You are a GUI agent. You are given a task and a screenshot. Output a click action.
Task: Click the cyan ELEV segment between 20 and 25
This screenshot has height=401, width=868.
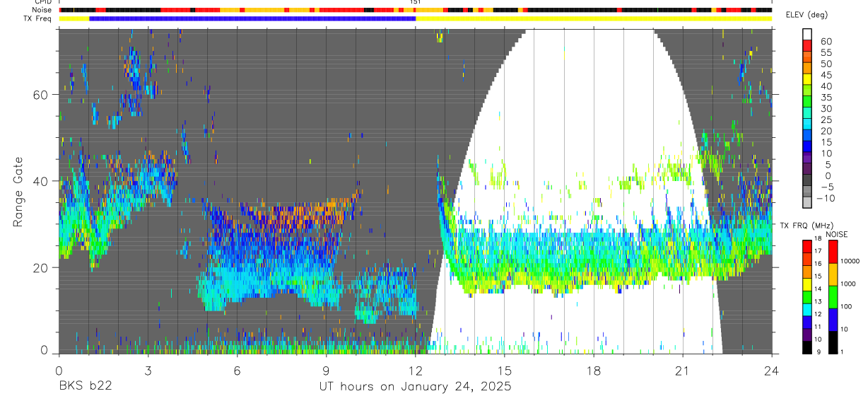click(x=807, y=125)
